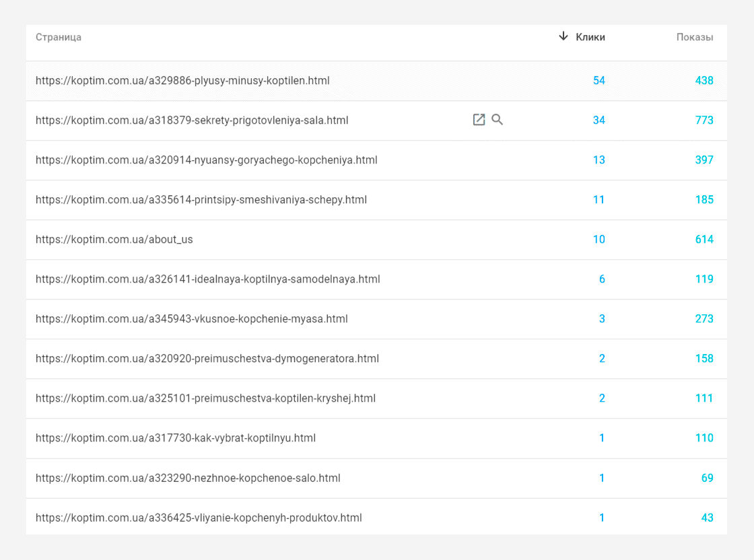
Task: Click the sort arrow next to Клики
Action: click(563, 36)
